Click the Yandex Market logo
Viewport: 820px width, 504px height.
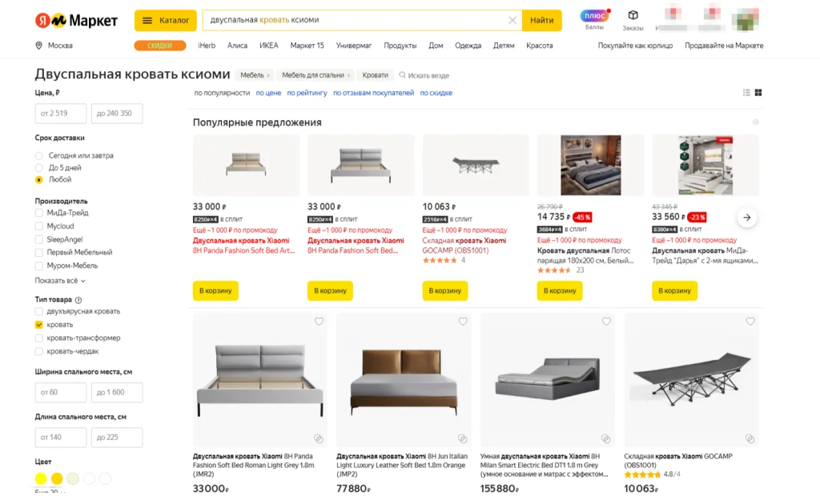[x=76, y=20]
